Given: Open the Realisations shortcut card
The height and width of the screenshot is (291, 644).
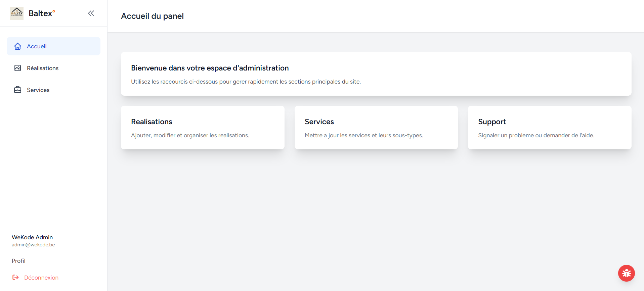Looking at the screenshot, I should point(203,128).
